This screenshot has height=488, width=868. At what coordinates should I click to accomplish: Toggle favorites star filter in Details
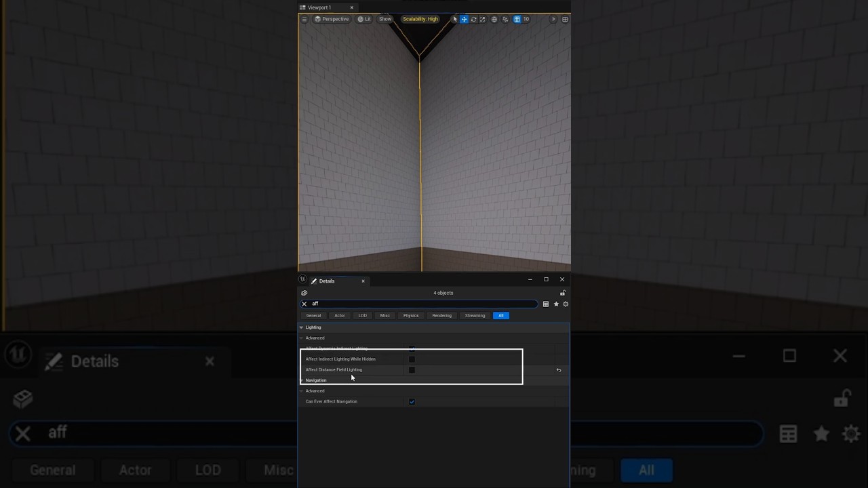tap(556, 304)
